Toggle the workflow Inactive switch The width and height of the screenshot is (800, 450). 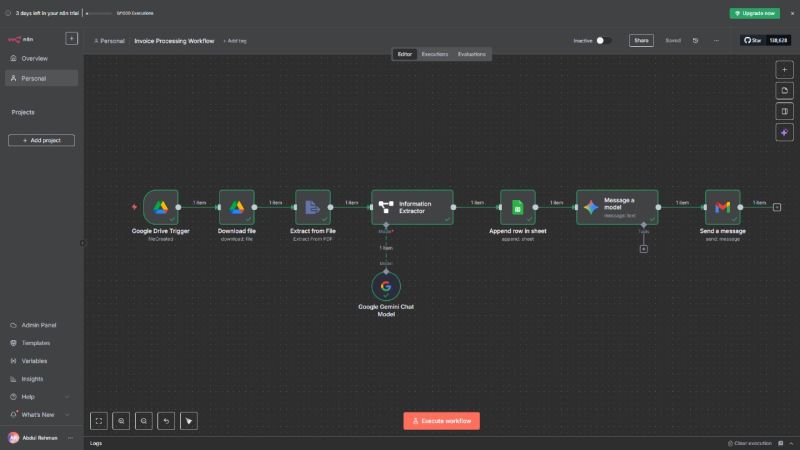tap(604, 40)
